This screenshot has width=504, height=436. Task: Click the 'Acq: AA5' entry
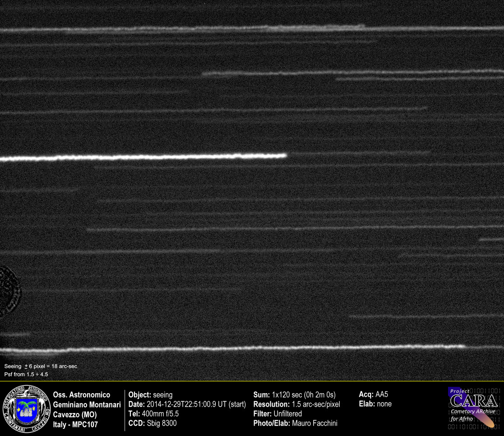click(373, 395)
